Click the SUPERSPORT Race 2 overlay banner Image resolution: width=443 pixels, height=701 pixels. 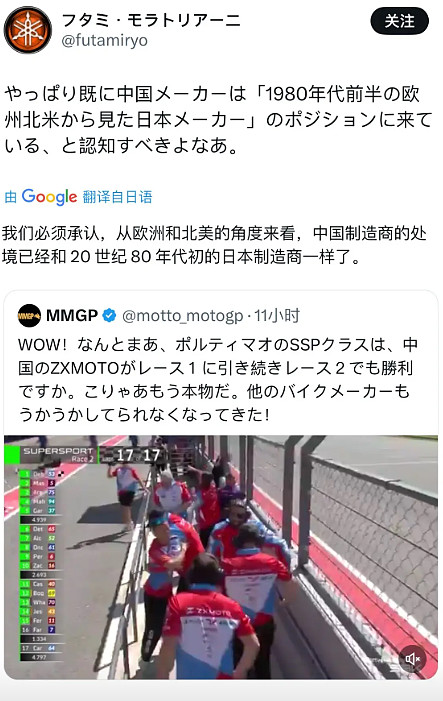(x=57, y=454)
